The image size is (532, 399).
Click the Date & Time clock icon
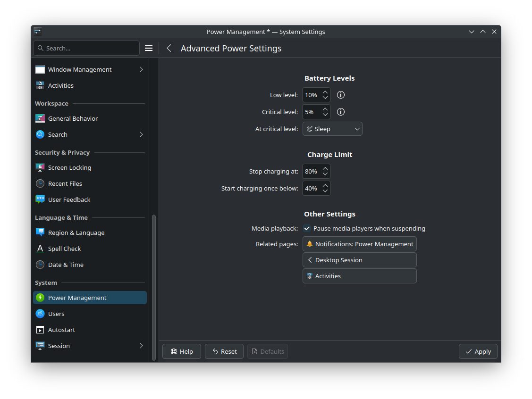(x=40, y=265)
